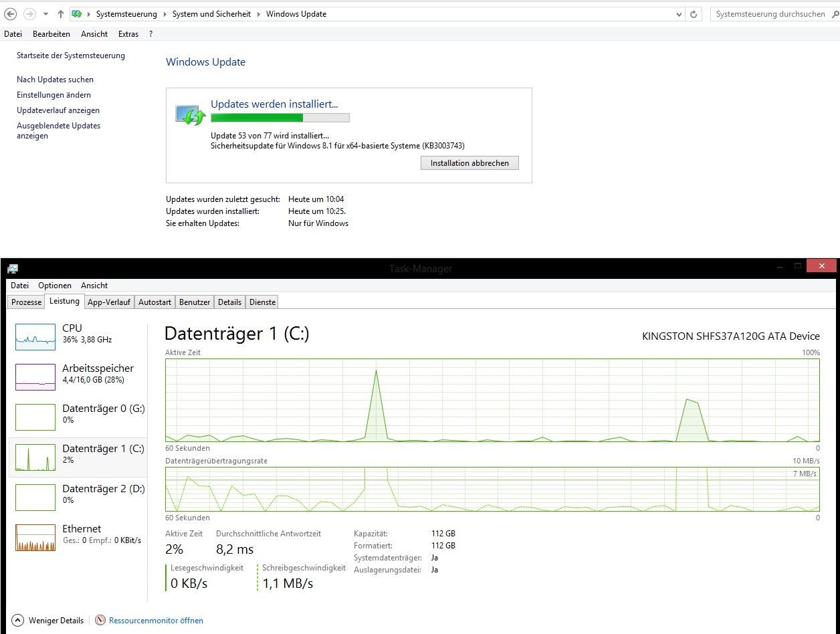Click the Ressourcenmonitor gauge icon
The width and height of the screenshot is (840, 634).
(x=100, y=621)
